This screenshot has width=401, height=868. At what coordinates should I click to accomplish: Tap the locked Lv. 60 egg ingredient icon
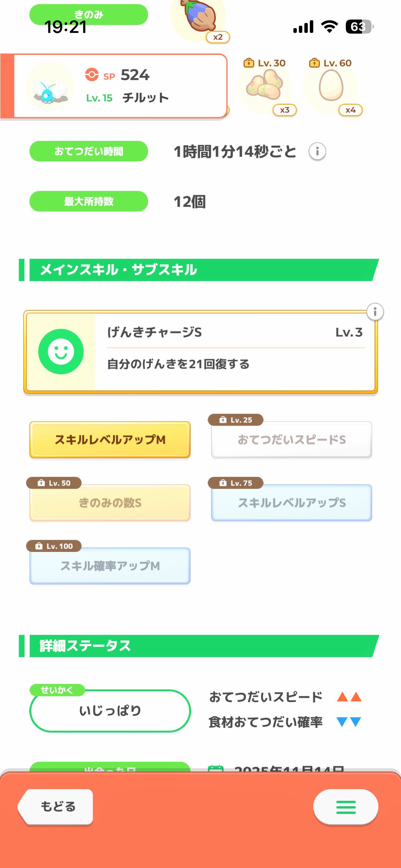pyautogui.click(x=331, y=86)
